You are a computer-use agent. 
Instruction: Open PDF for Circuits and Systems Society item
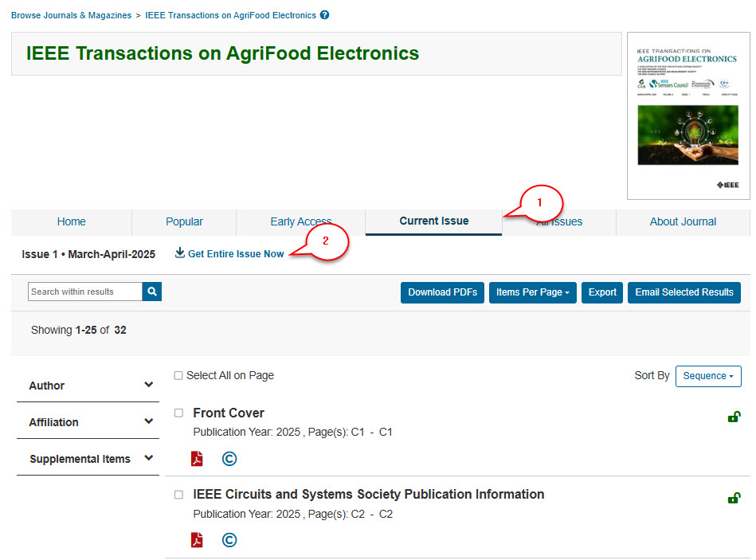[x=197, y=540]
